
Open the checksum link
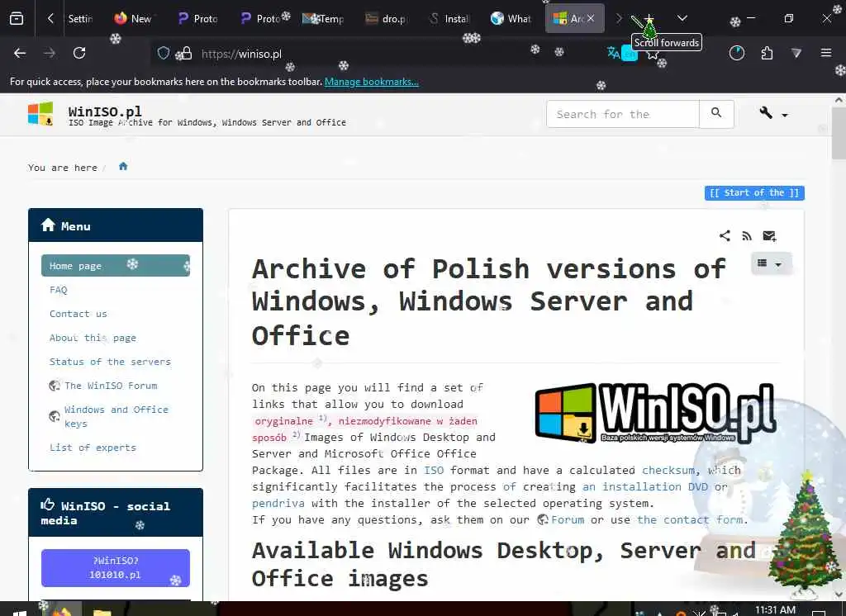point(668,470)
